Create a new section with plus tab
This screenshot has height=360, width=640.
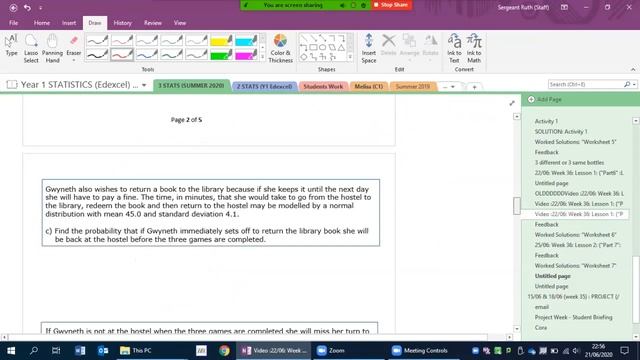click(x=474, y=87)
